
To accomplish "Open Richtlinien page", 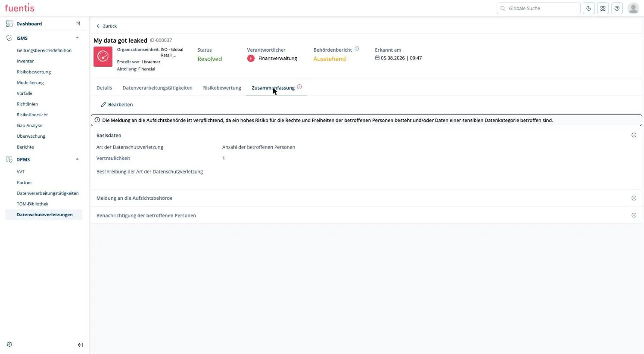I will [x=27, y=104].
